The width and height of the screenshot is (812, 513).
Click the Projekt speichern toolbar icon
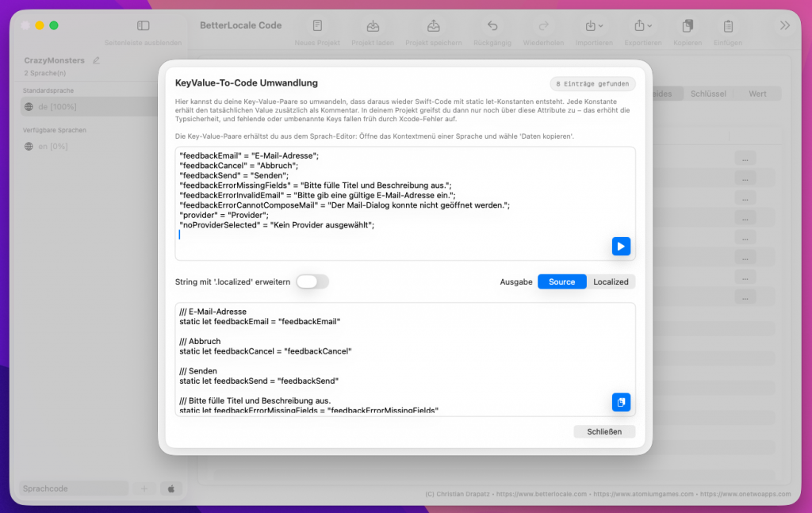point(434,26)
